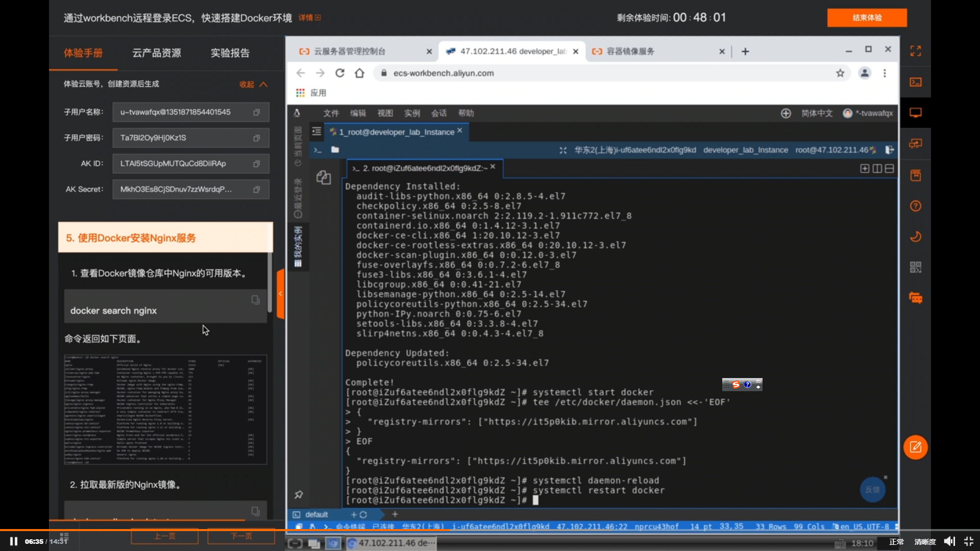
Task: Copy the AK Secret value
Action: click(257, 189)
